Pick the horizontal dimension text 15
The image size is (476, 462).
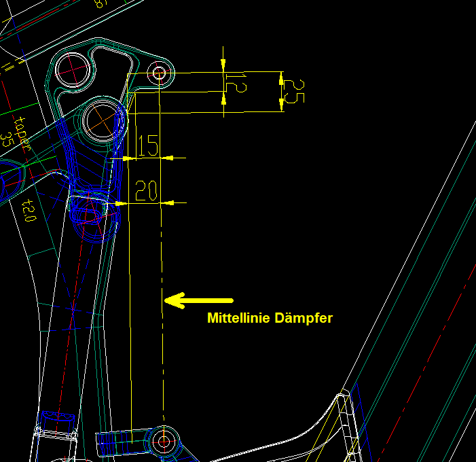coord(147,146)
